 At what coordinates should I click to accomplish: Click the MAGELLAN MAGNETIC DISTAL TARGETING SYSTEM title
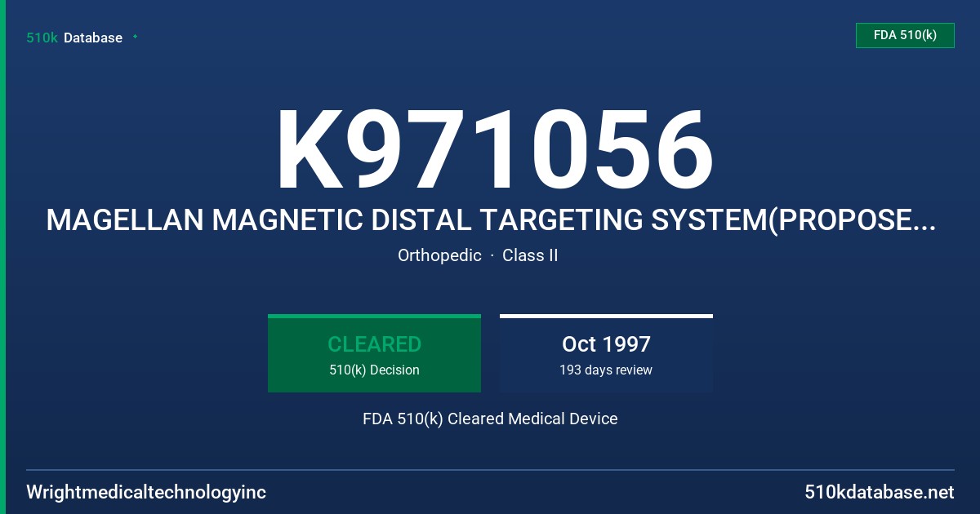tap(490, 219)
